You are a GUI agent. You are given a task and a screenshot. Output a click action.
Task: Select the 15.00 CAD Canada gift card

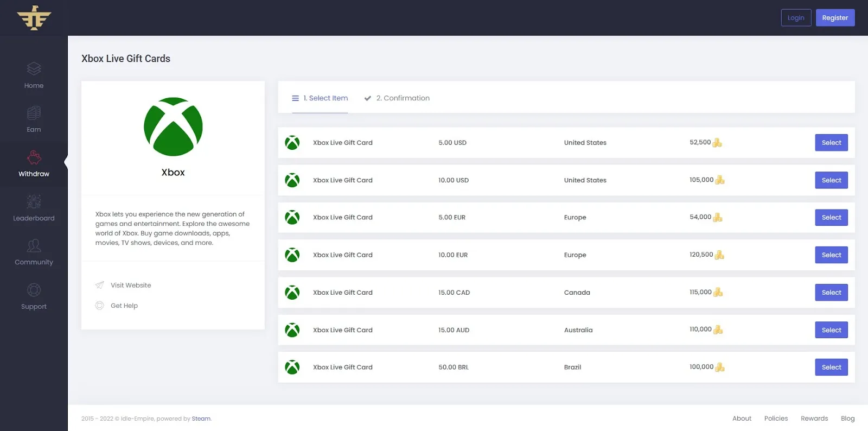click(831, 293)
